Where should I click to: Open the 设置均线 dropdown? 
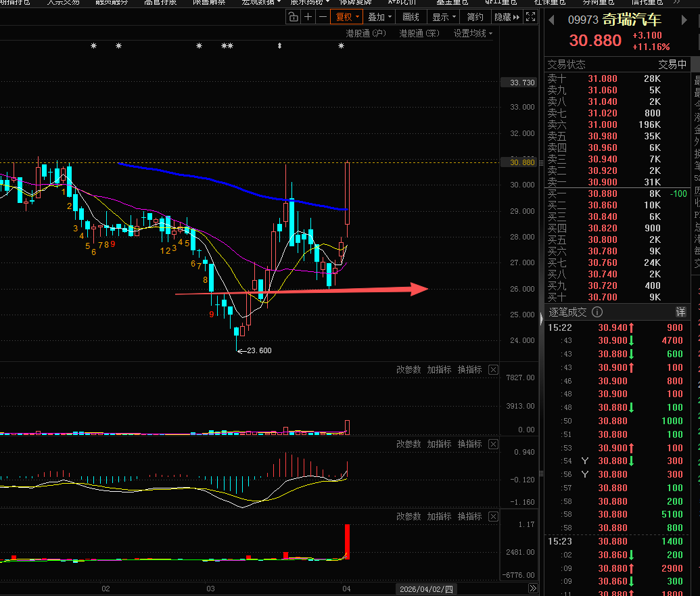[x=473, y=33]
